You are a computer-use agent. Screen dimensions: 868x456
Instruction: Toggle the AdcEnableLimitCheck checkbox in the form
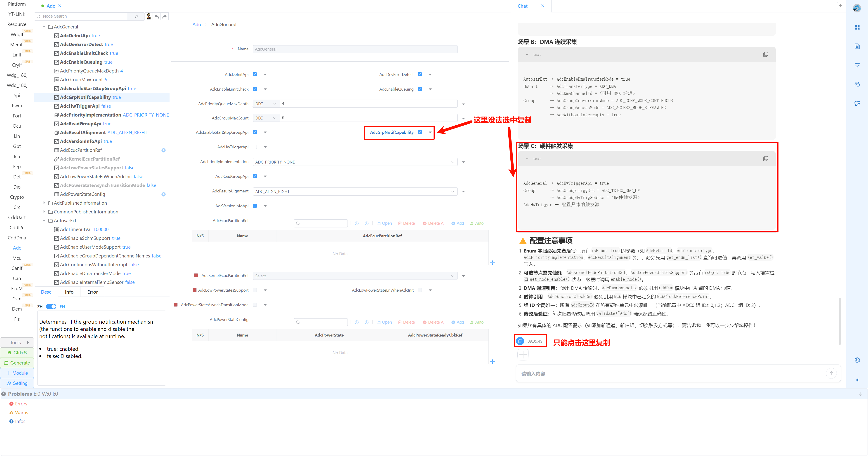(255, 89)
